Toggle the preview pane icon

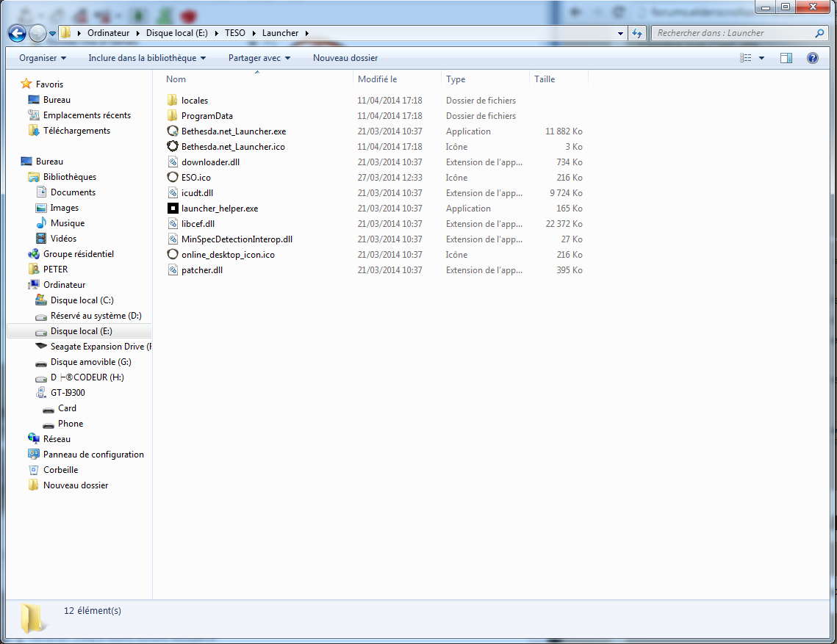(786, 57)
